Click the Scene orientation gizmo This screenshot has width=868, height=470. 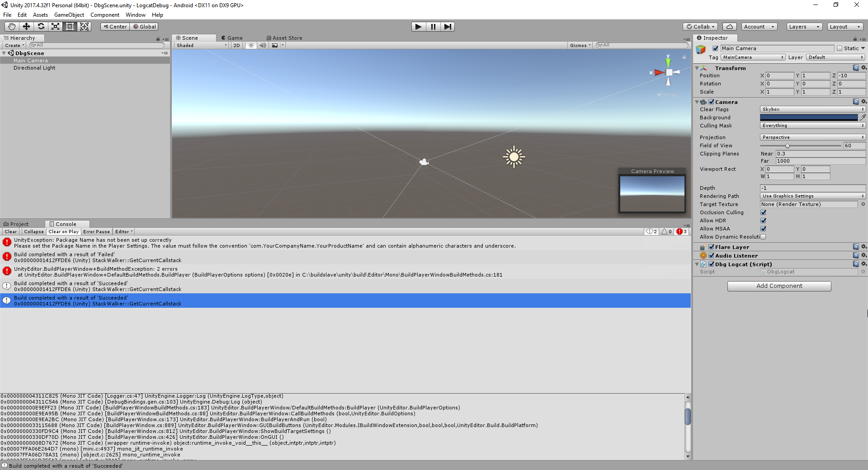pyautogui.click(x=668, y=72)
